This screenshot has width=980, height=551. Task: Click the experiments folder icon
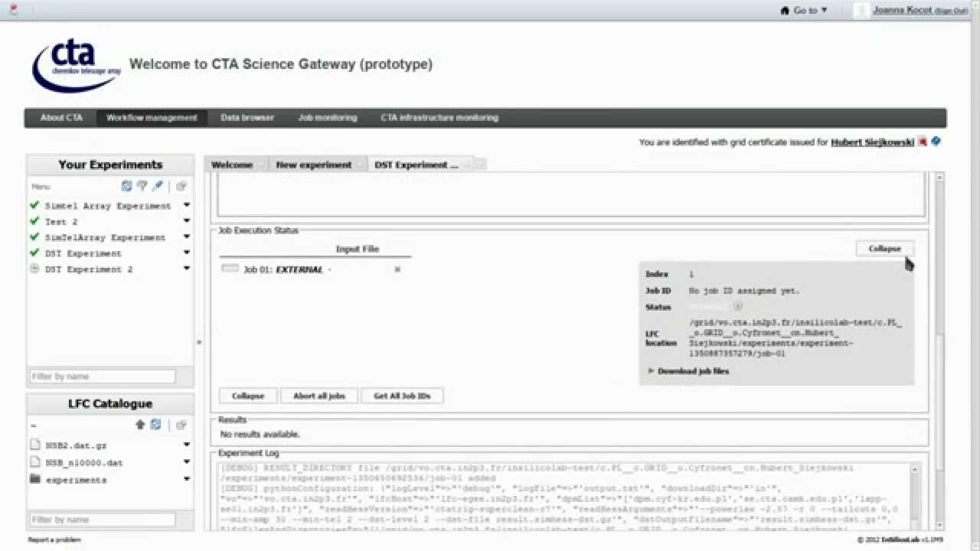coord(34,480)
